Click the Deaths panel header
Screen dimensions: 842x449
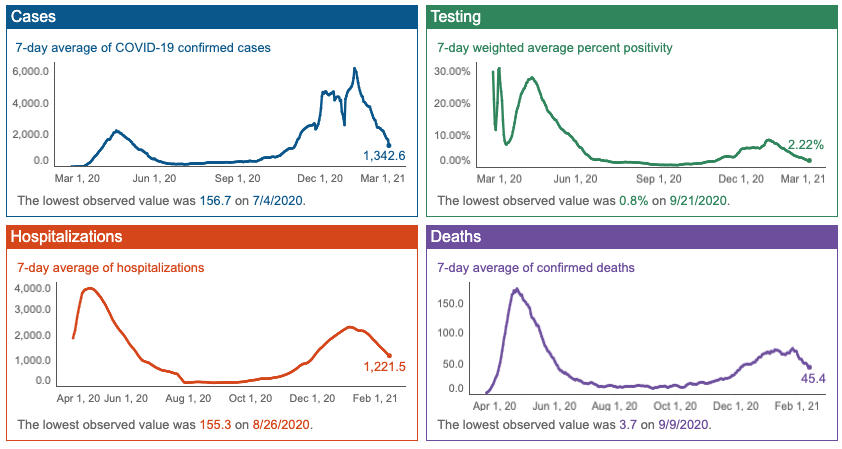point(632,237)
